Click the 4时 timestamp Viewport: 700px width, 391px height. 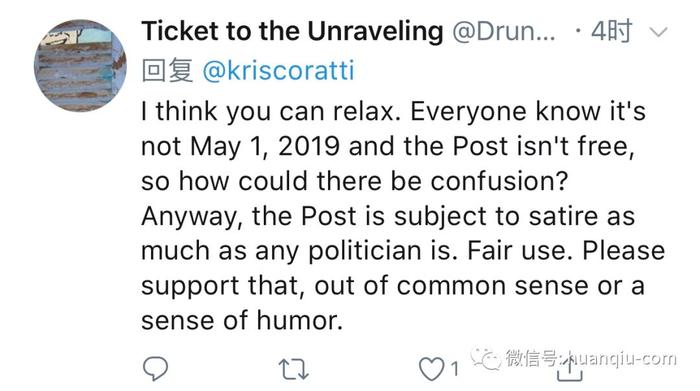tap(611, 31)
